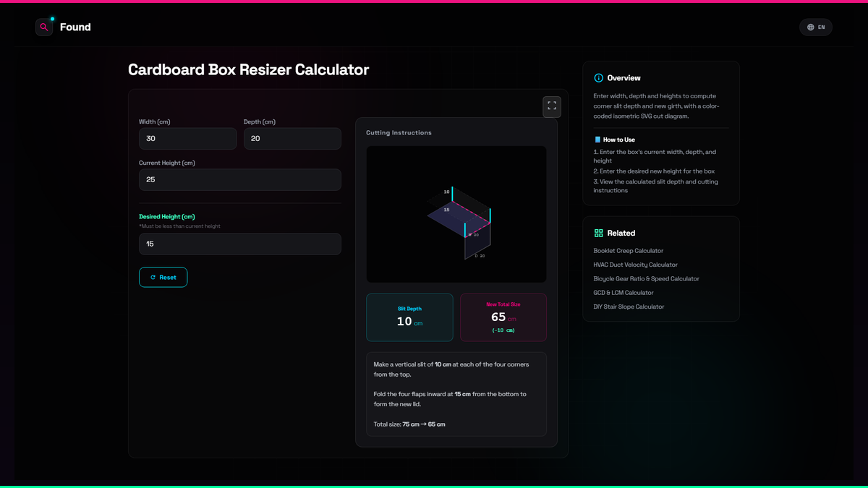Click the 'Fold the four flaps inward' text

(450, 399)
